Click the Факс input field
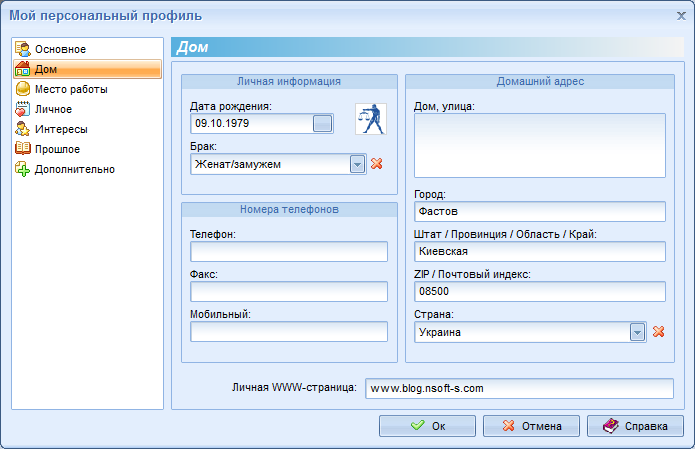The image size is (695, 449). [x=289, y=291]
